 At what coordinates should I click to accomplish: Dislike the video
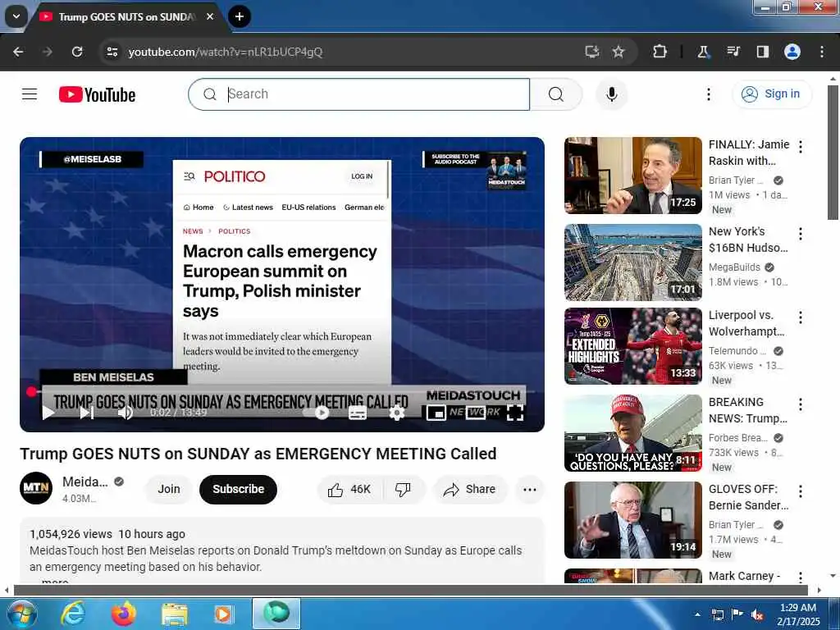click(x=403, y=489)
